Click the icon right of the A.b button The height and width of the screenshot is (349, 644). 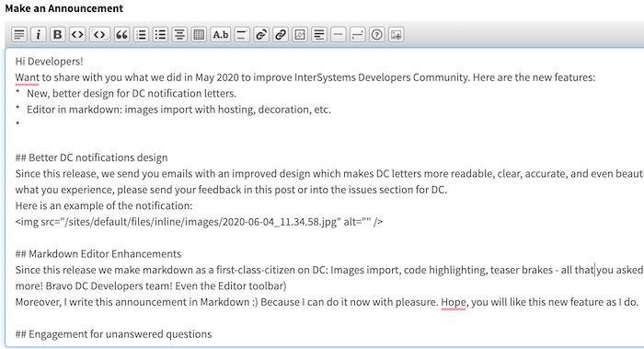click(242, 34)
